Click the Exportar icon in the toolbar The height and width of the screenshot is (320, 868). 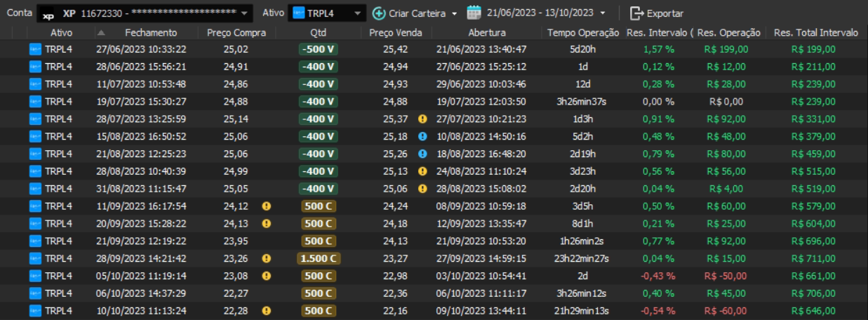tap(636, 13)
